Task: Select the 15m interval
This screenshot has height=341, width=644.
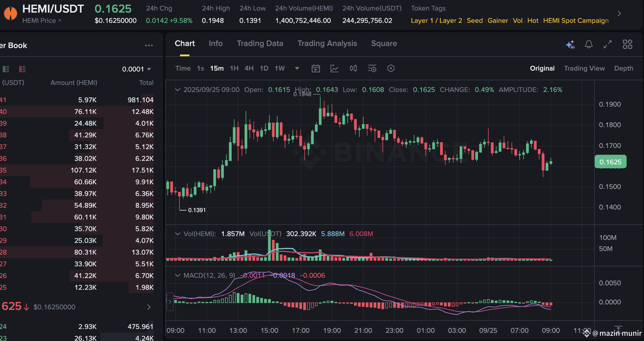Action: (217, 69)
